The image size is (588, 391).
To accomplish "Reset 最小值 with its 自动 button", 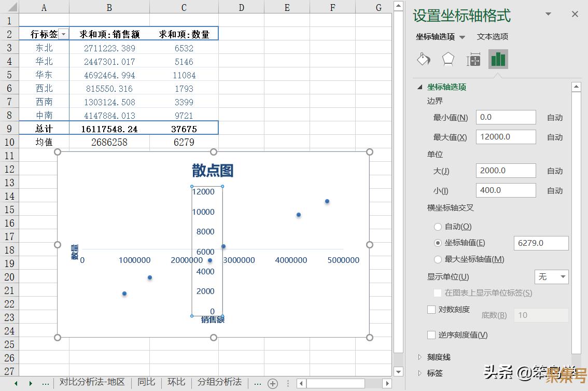I will pyautogui.click(x=555, y=118).
